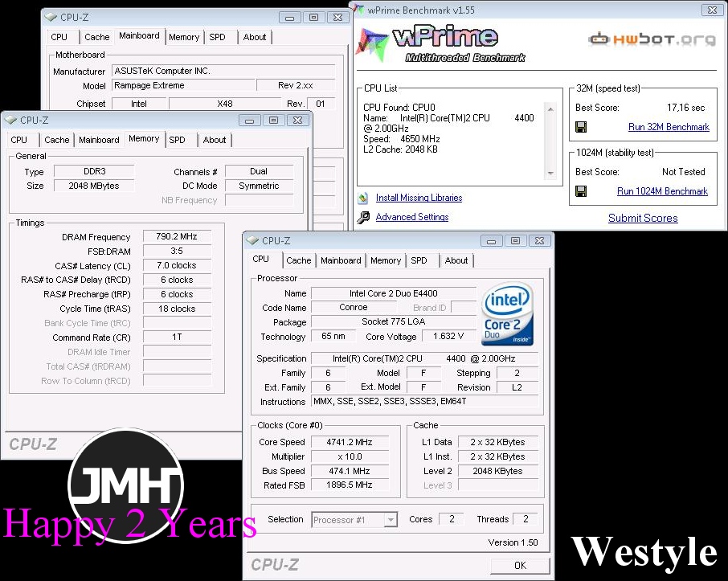Image resolution: width=728 pixels, height=581 pixels.
Task: Close the front CPU-Z CPU window
Action: coord(539,240)
